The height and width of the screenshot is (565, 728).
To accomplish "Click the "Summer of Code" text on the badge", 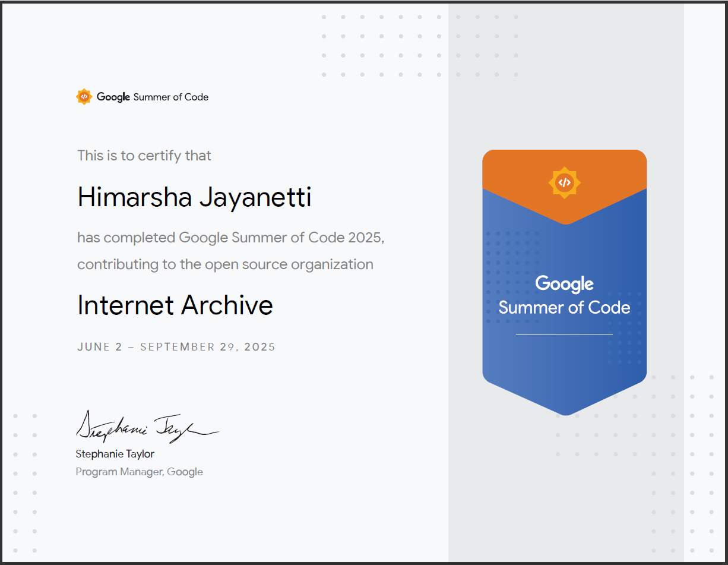I will (x=564, y=307).
